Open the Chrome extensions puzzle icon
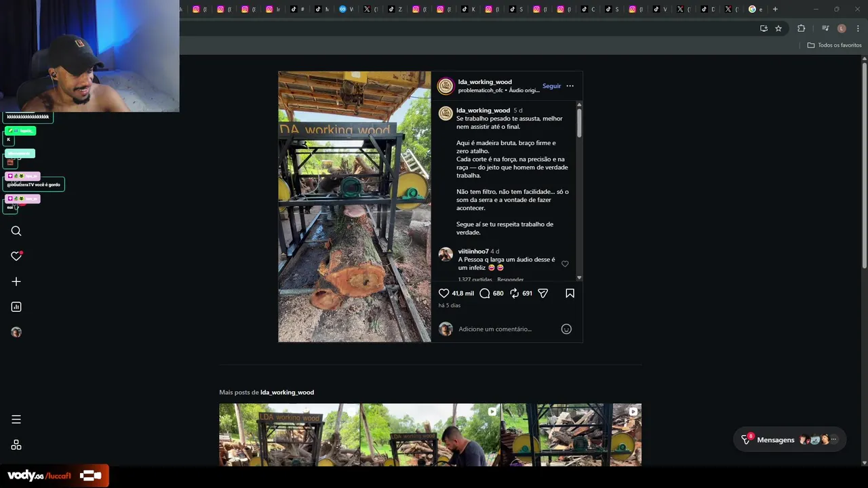The image size is (868, 488). pyautogui.click(x=802, y=28)
